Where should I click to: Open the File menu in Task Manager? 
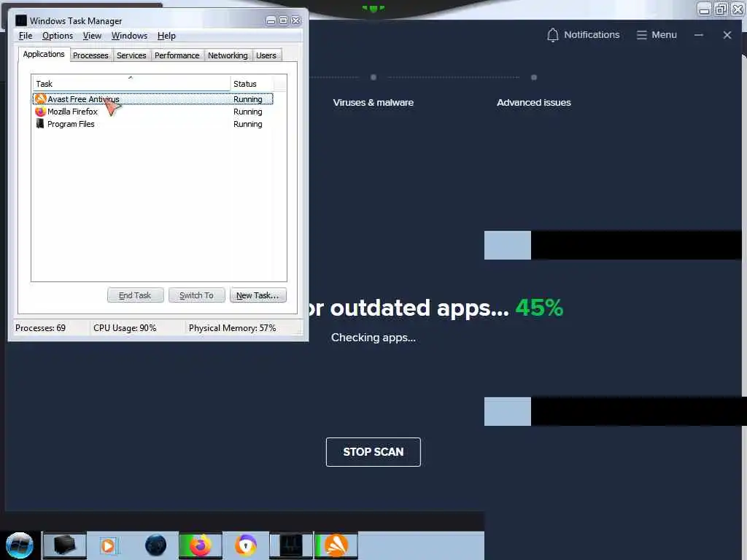click(x=26, y=36)
